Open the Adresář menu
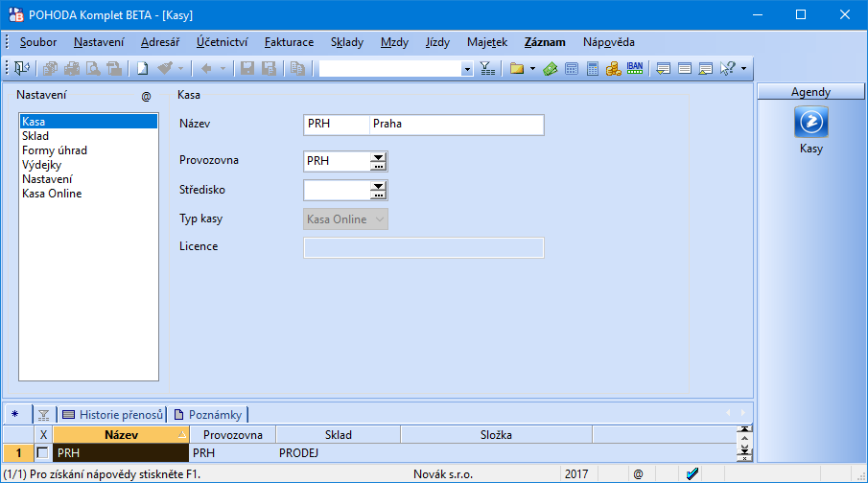The width and height of the screenshot is (868, 483). [x=160, y=42]
